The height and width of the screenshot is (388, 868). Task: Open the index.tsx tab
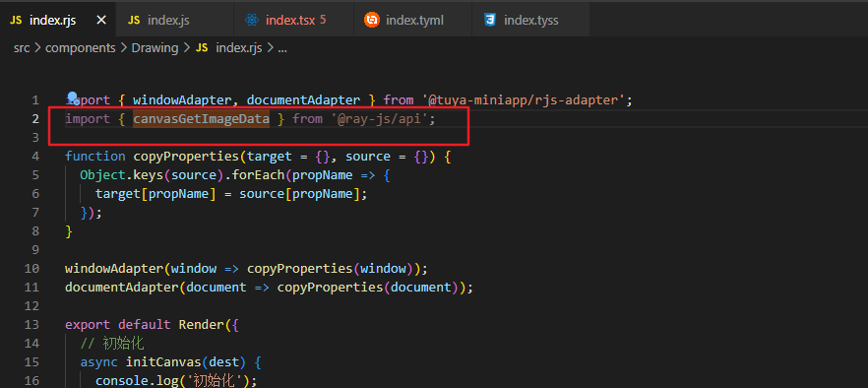293,21
